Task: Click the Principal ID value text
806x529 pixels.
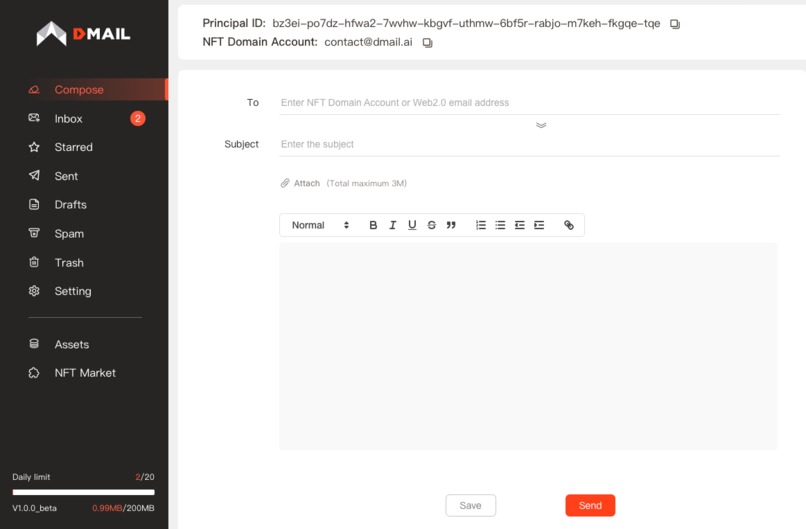Action: (466, 24)
